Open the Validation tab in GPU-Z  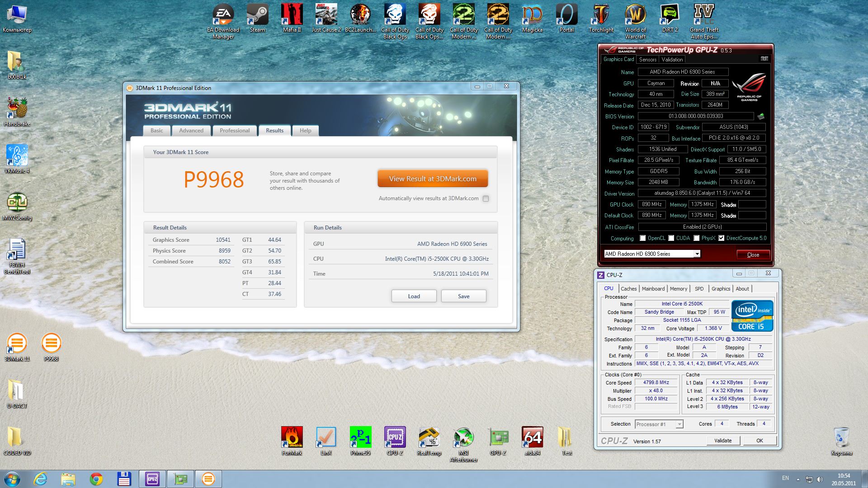click(672, 59)
